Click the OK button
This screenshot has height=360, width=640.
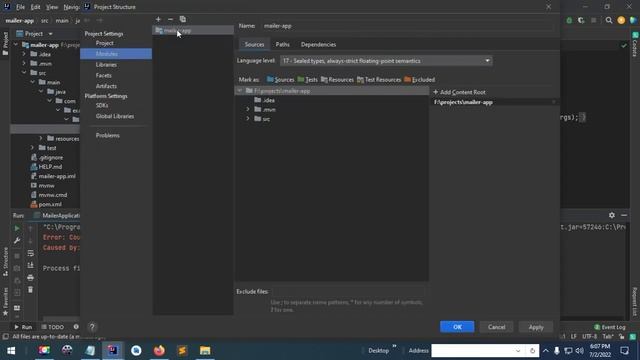(457, 327)
